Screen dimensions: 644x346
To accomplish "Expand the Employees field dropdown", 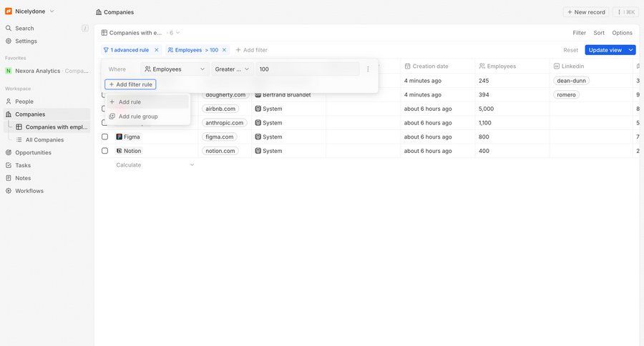I will [175, 69].
